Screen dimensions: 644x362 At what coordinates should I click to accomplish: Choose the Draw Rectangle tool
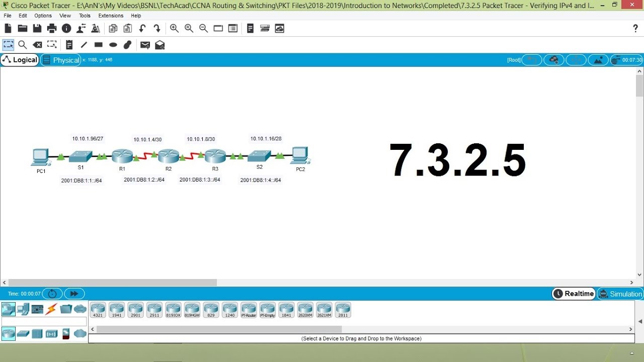pos(99,45)
